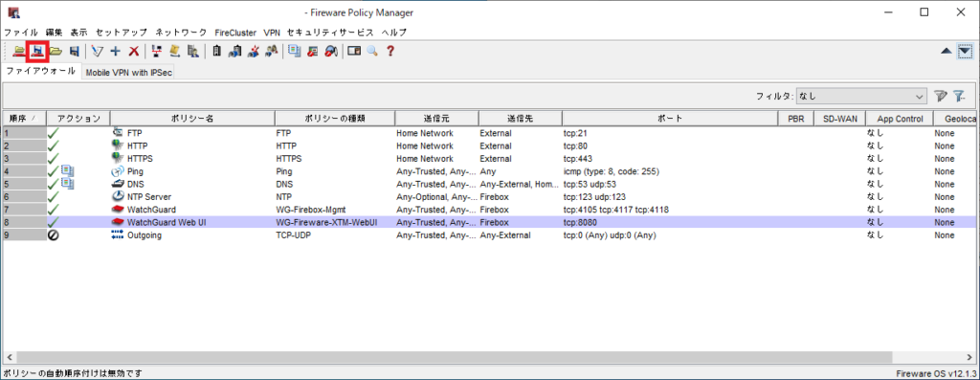Click the black up triangle toolbar icon
This screenshot has height=380, width=980.
(x=947, y=52)
